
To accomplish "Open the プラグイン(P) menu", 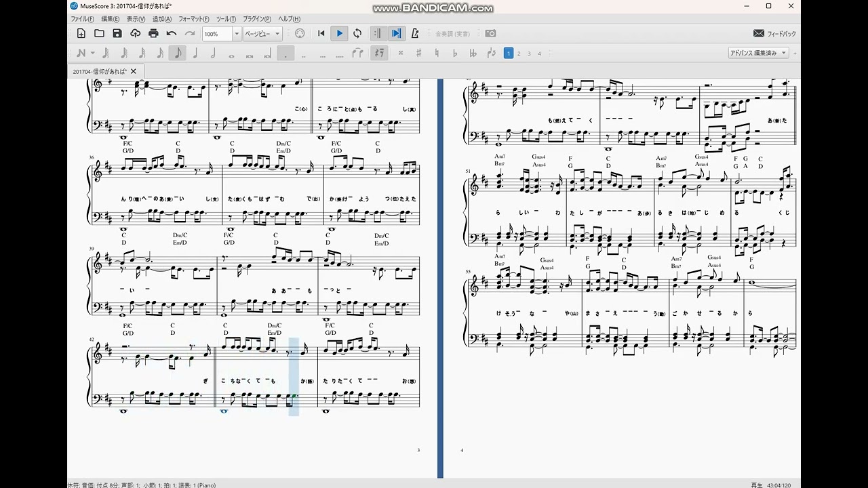I will click(x=257, y=19).
